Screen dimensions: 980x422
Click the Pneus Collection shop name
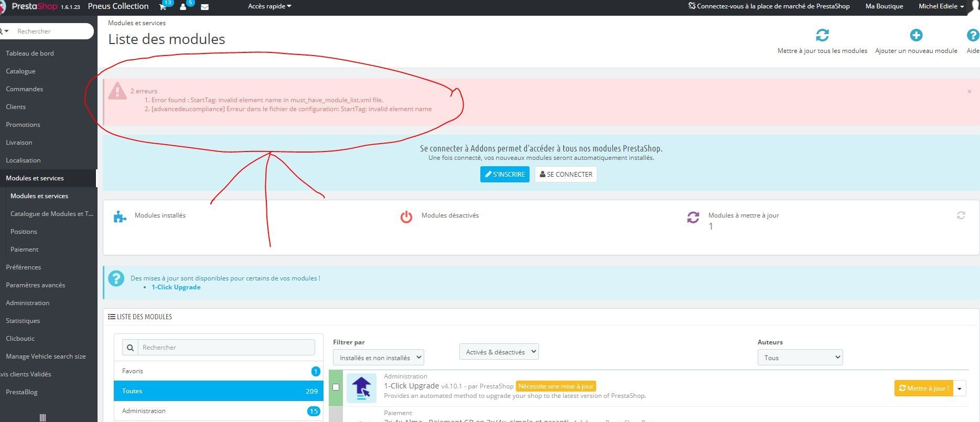[x=119, y=6]
